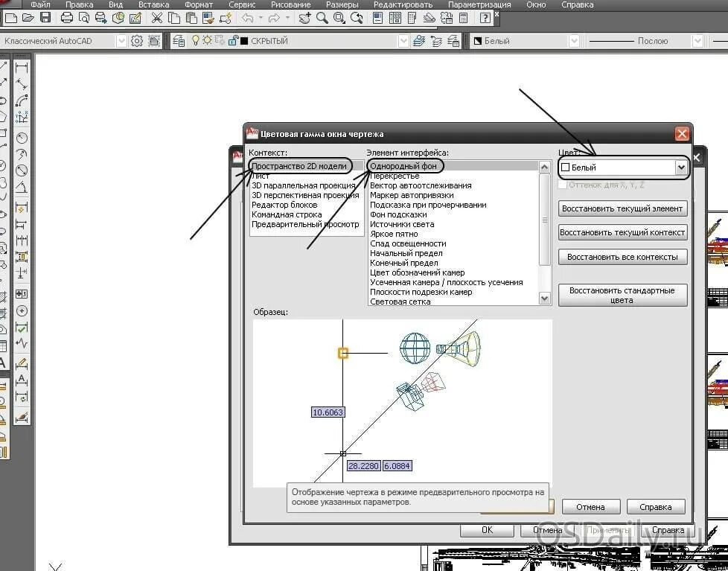Screen dimensions: 728x571
Task: Select the Angular dimension tool
Action: tap(22, 187)
